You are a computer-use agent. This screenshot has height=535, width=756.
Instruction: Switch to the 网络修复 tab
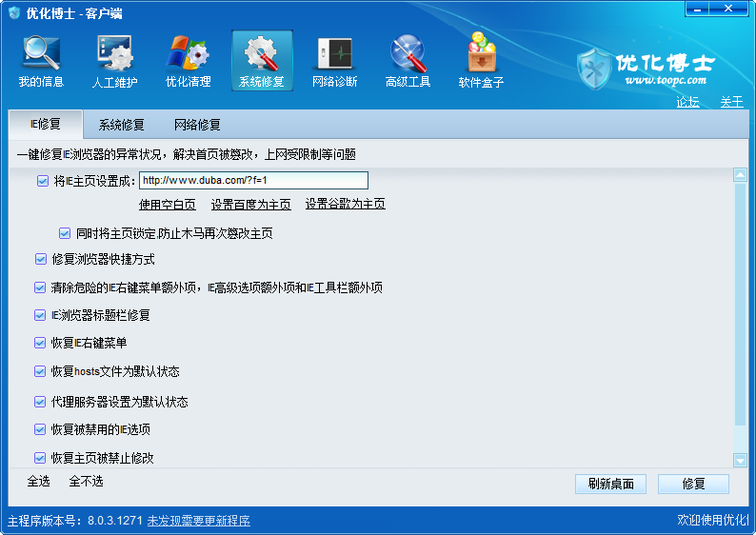coord(197,125)
